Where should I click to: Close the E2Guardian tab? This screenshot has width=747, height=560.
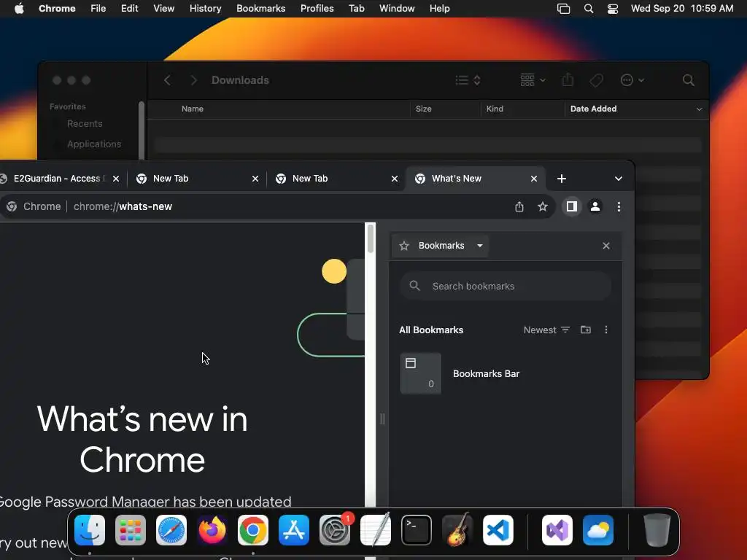click(x=116, y=179)
